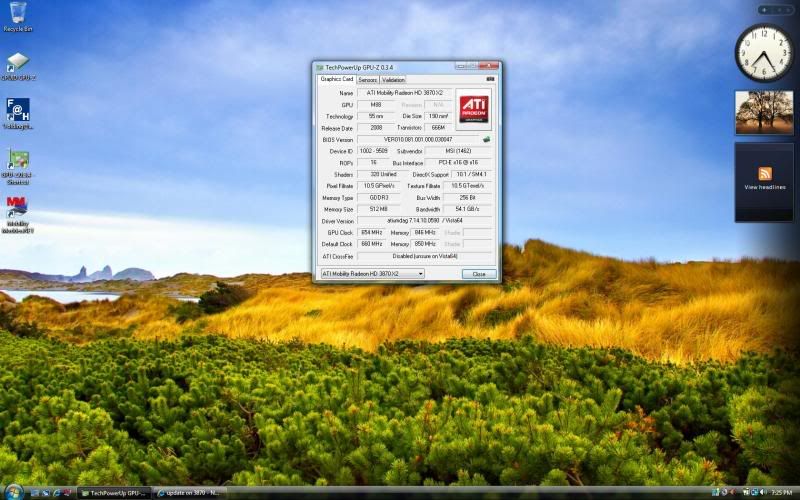Switch to the Sensors tab

click(367, 80)
